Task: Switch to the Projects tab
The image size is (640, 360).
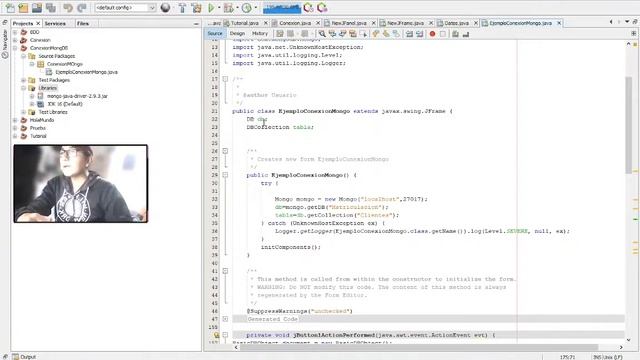Action: tap(22, 23)
